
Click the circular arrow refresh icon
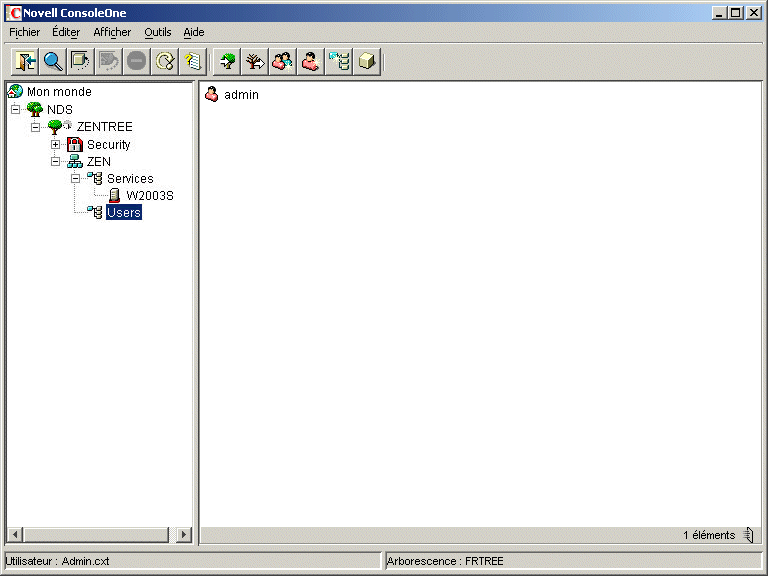tap(165, 62)
